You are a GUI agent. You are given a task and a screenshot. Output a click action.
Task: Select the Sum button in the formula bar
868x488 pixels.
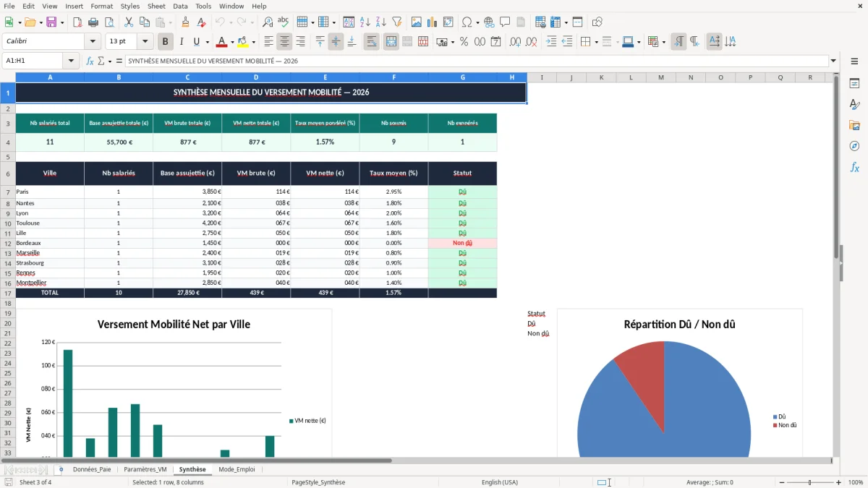(101, 61)
